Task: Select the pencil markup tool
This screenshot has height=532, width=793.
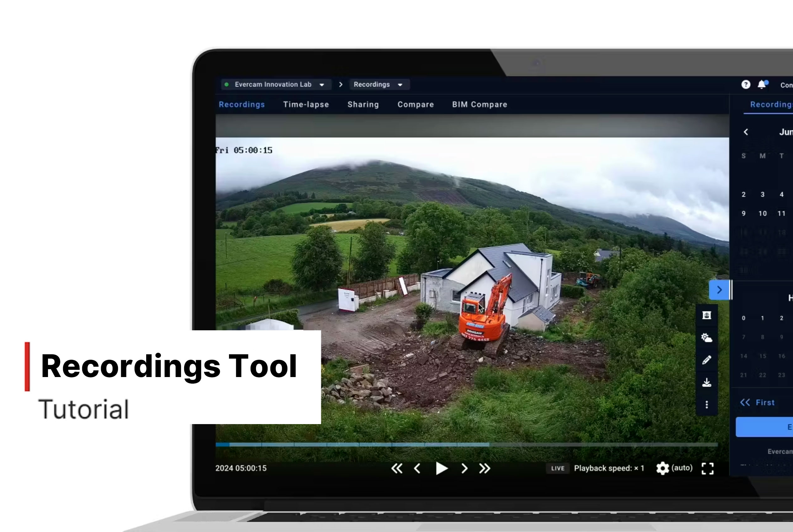Action: (706, 360)
